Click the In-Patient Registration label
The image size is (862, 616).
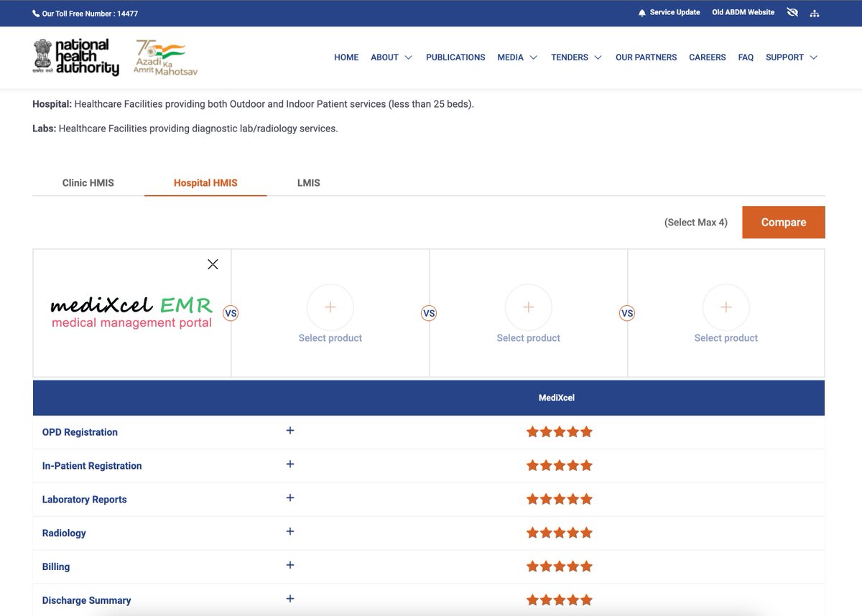[92, 466]
